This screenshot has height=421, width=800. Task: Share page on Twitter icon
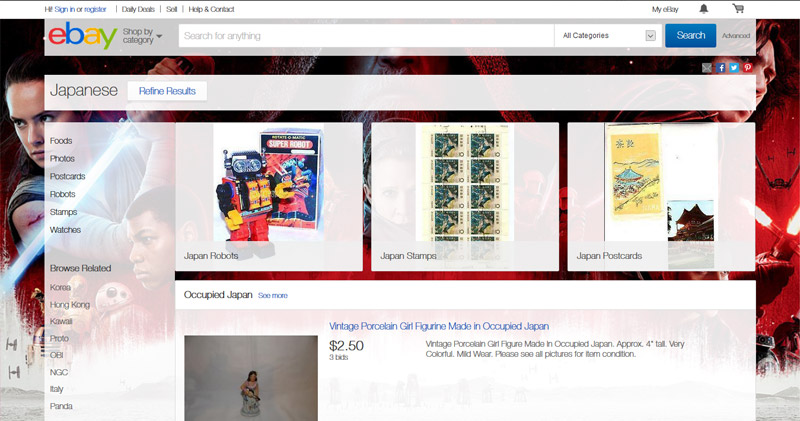coord(734,68)
